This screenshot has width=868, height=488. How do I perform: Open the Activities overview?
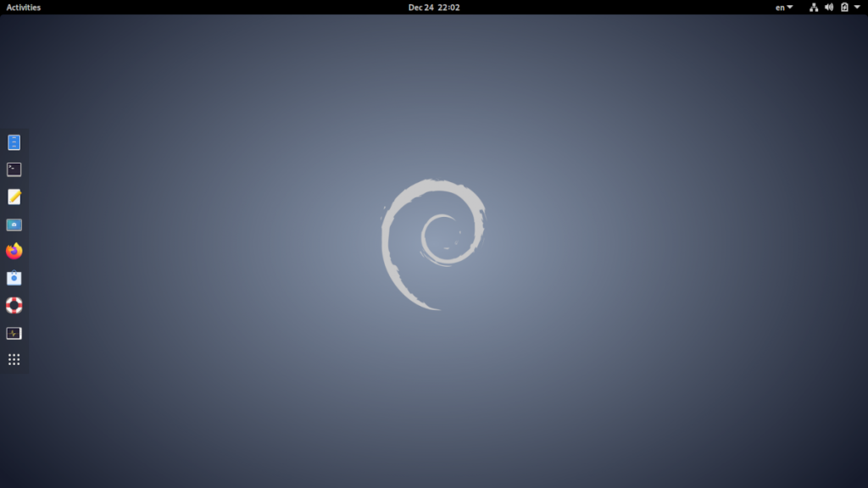(x=23, y=7)
